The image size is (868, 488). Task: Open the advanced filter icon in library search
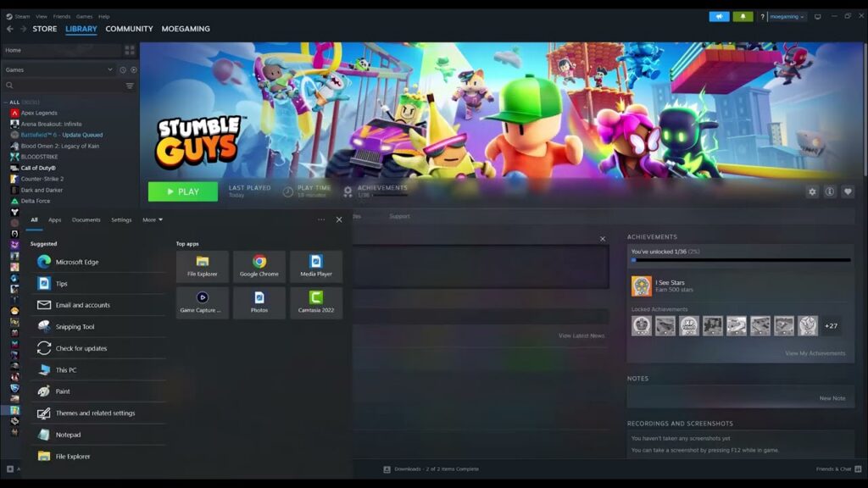click(130, 86)
